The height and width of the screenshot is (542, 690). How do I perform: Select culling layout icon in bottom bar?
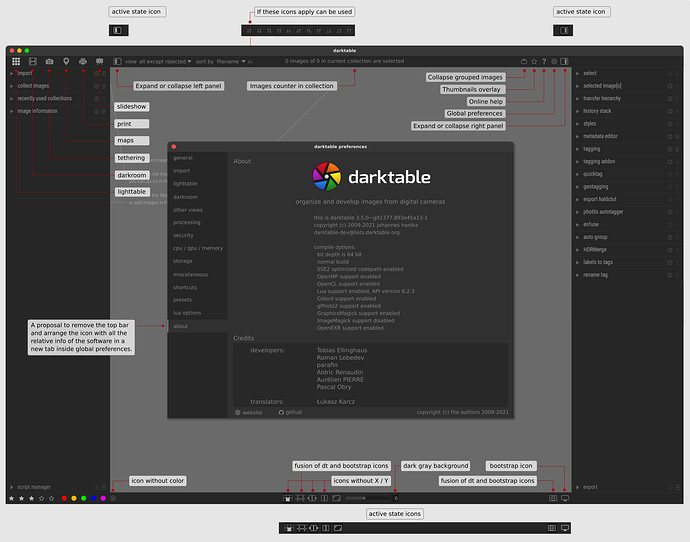[x=312, y=498]
